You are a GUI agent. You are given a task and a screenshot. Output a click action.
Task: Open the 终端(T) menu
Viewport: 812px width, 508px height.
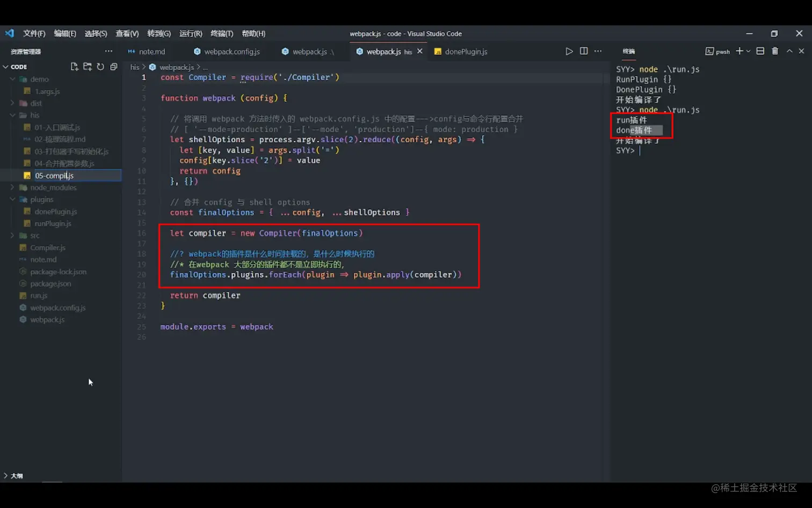tap(222, 33)
